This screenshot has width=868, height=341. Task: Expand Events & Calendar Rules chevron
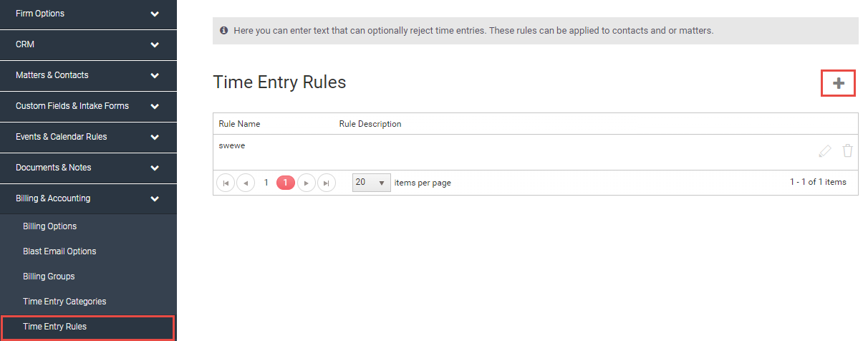pyautogui.click(x=155, y=137)
